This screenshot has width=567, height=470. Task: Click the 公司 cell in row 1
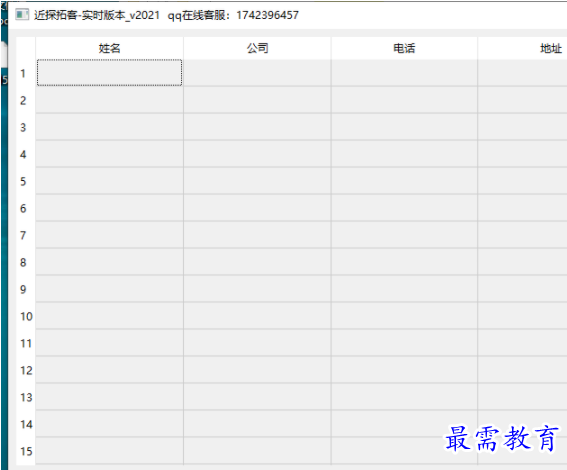[x=257, y=73]
